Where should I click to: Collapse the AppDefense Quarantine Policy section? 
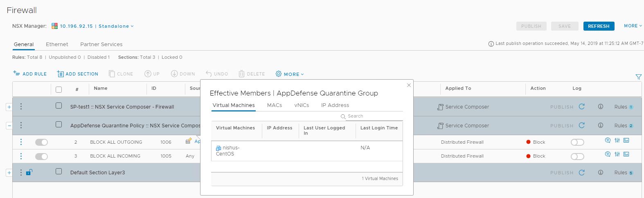(9, 126)
